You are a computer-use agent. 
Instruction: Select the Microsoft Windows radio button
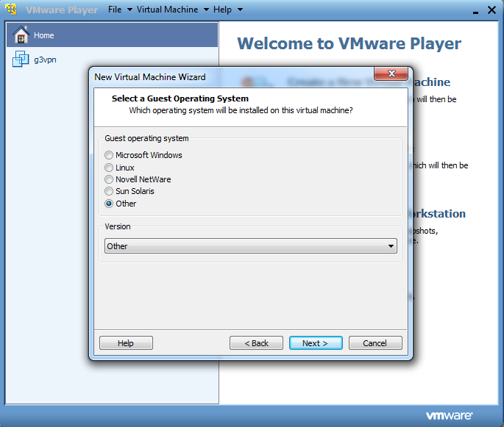pyautogui.click(x=109, y=155)
